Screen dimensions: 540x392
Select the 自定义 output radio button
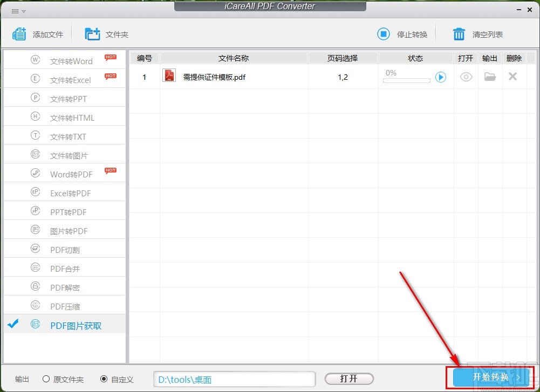click(104, 379)
